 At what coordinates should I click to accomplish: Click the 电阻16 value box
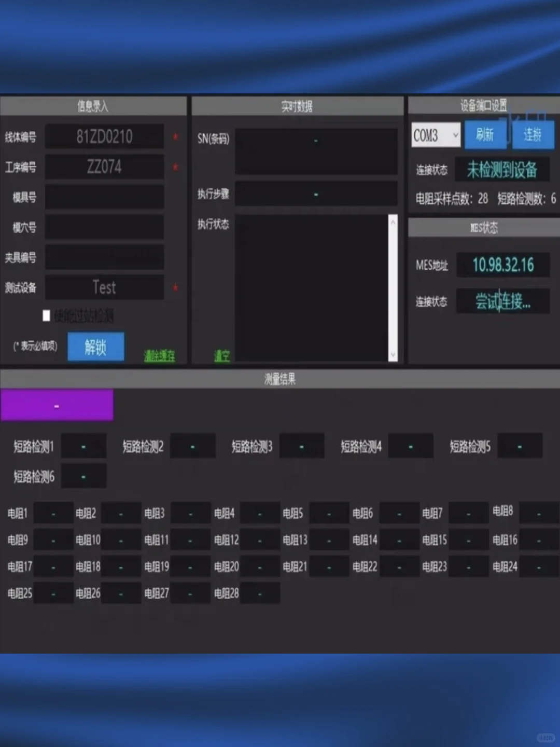pos(539,539)
